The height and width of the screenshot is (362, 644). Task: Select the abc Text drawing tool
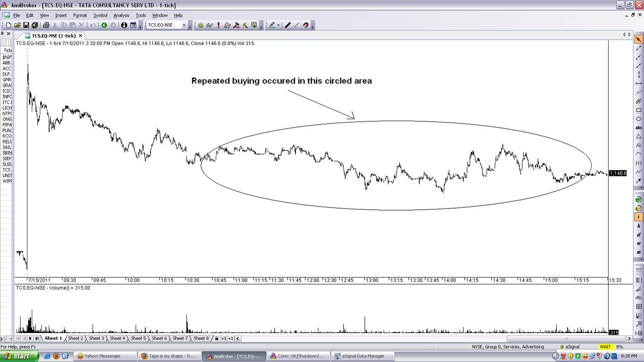point(638,128)
